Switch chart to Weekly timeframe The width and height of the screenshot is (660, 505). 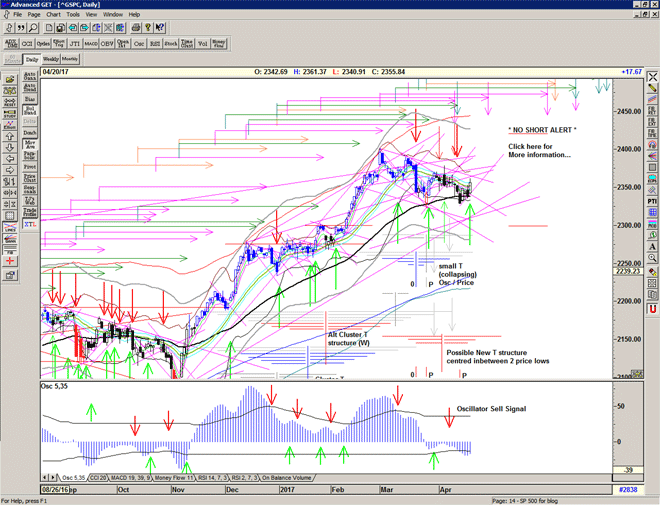pyautogui.click(x=52, y=60)
